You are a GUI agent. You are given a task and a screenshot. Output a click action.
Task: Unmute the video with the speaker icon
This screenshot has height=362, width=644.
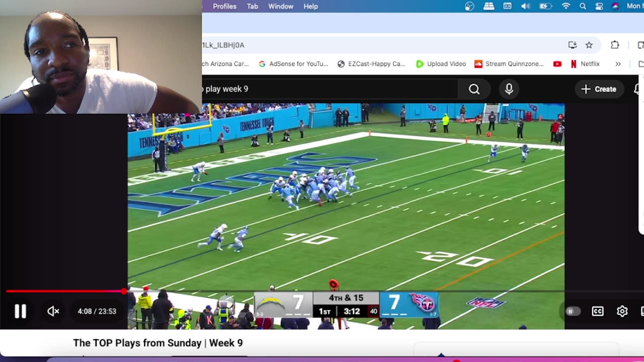tap(53, 311)
